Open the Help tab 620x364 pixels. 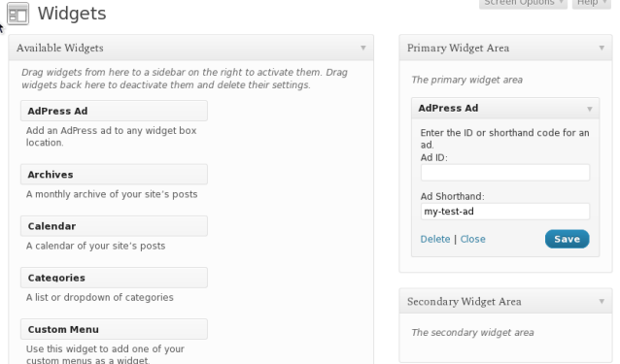[591, 3]
